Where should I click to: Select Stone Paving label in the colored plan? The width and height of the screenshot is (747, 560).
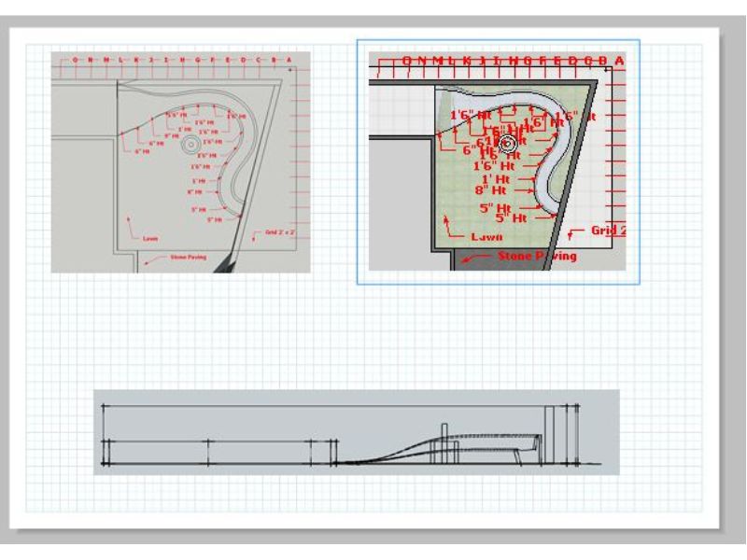(535, 256)
